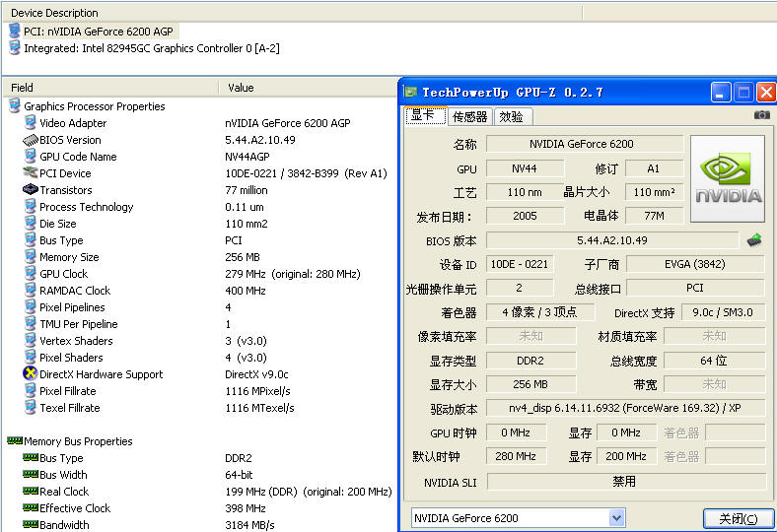Minimize the GPU-Z window
The height and width of the screenshot is (532, 777).
click(721, 92)
